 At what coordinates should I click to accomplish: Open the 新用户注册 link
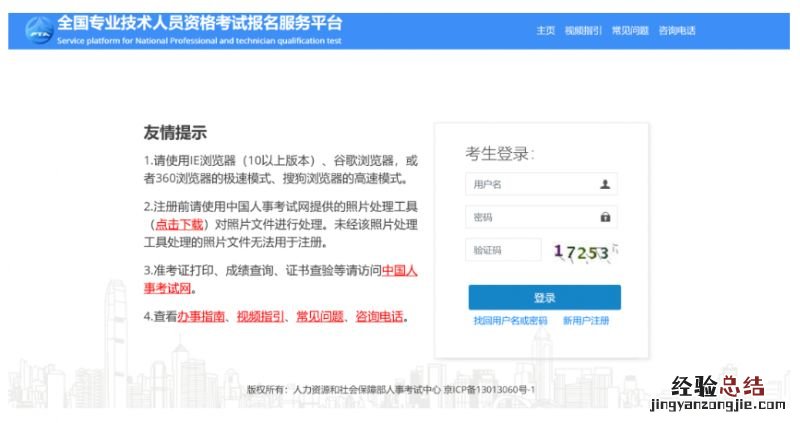point(586,320)
